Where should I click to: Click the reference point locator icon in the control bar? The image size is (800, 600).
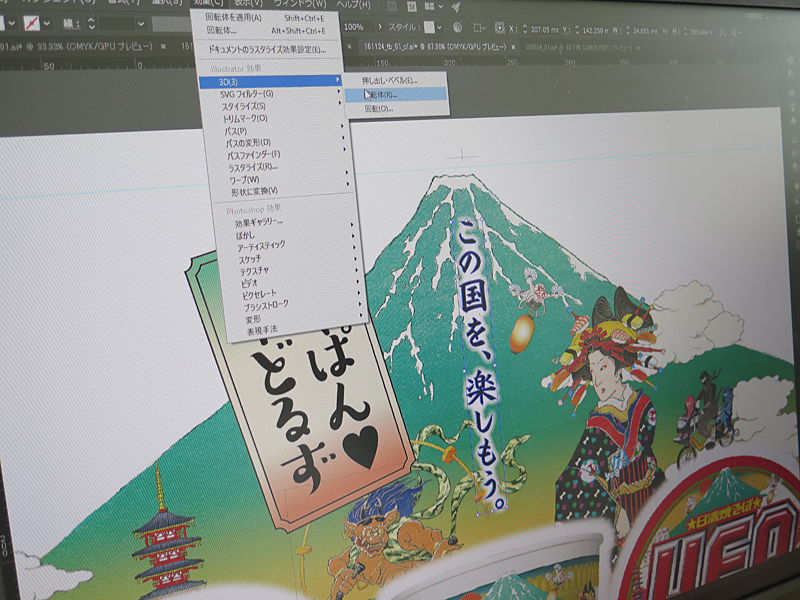[501, 28]
